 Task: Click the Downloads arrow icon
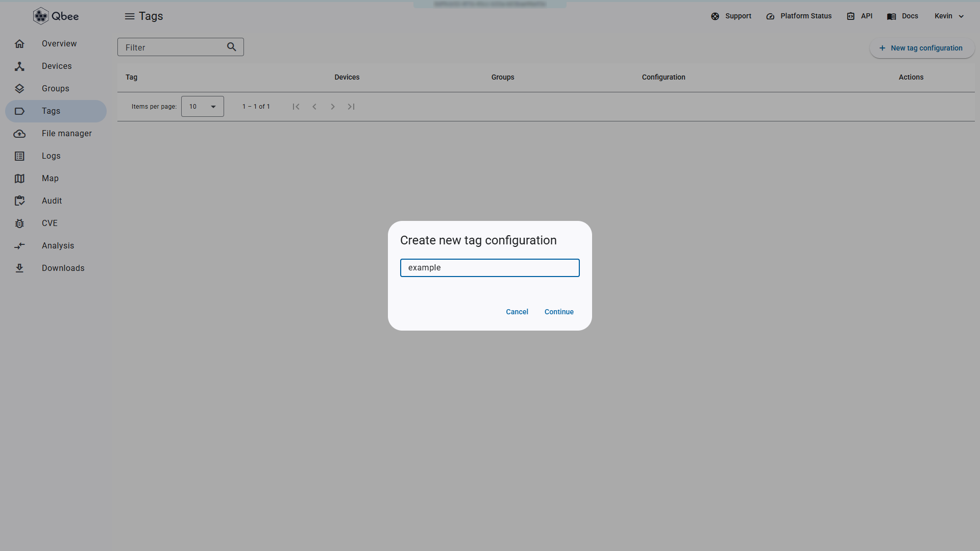click(x=19, y=268)
